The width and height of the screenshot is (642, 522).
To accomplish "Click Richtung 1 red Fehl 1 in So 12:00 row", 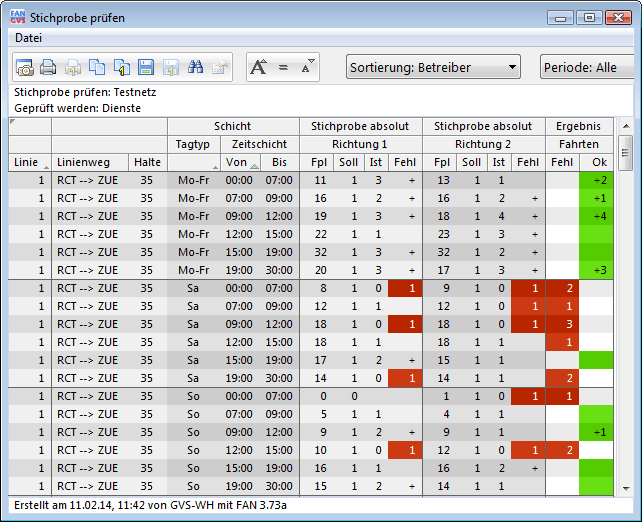I will 405,450.
